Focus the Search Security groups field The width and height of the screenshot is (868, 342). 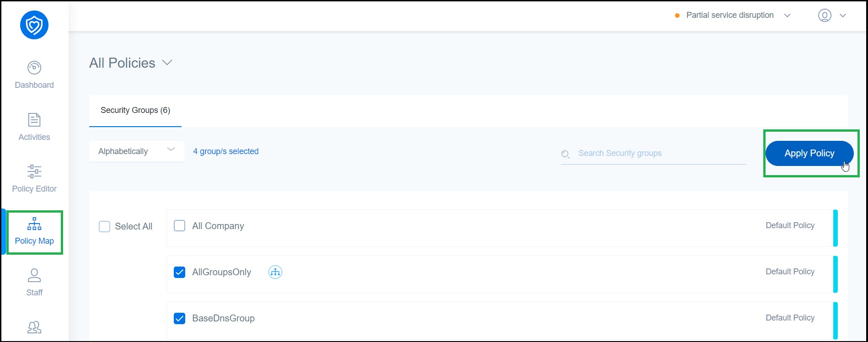(x=654, y=153)
